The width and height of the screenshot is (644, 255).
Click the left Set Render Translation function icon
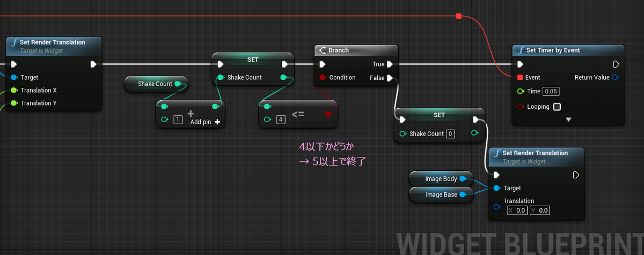tap(14, 42)
